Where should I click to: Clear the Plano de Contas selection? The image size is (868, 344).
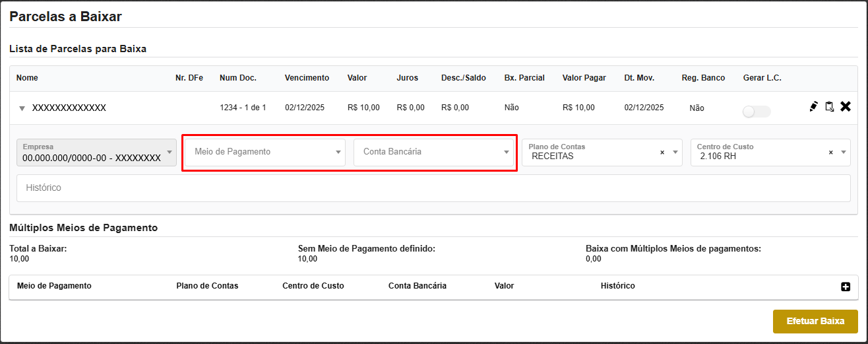click(x=662, y=153)
